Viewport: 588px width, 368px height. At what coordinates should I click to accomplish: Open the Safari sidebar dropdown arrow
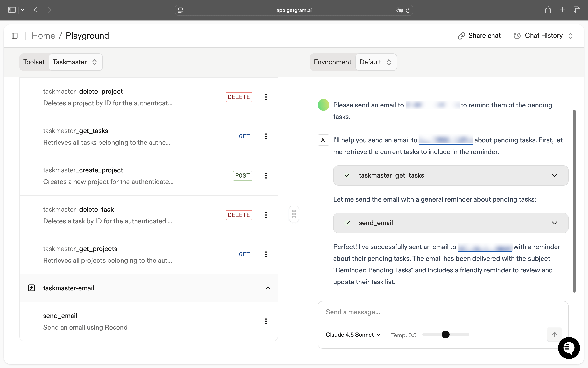click(x=23, y=10)
